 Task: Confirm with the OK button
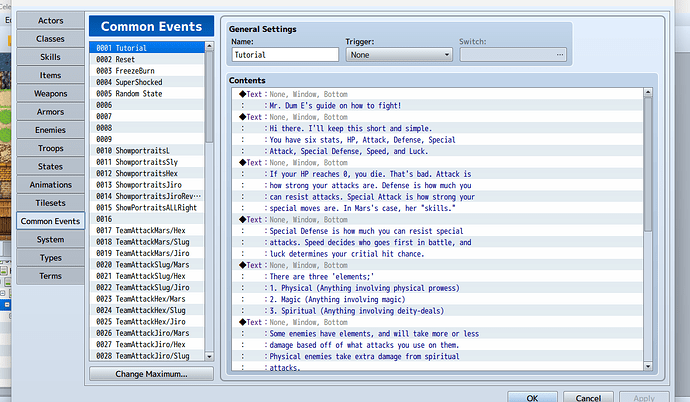coord(533,397)
